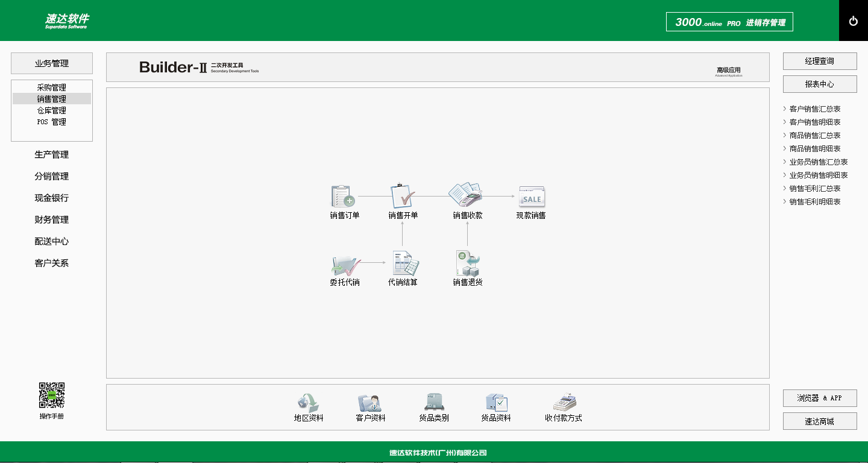
Task: Open the 客户销售汇总表 report link
Action: click(815, 109)
